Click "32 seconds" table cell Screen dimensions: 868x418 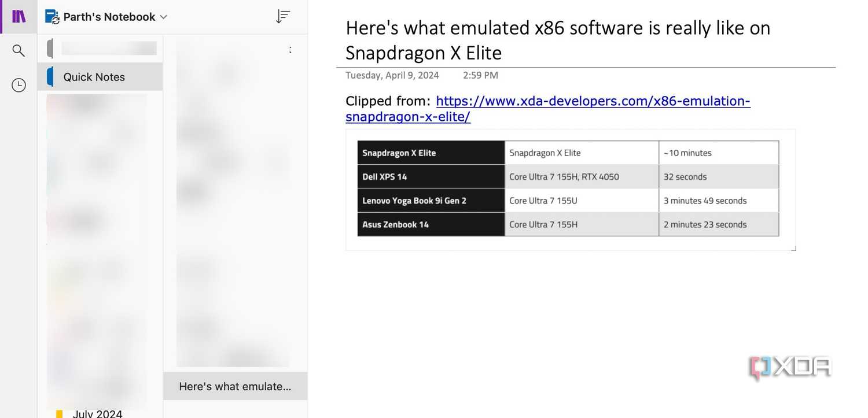click(719, 177)
